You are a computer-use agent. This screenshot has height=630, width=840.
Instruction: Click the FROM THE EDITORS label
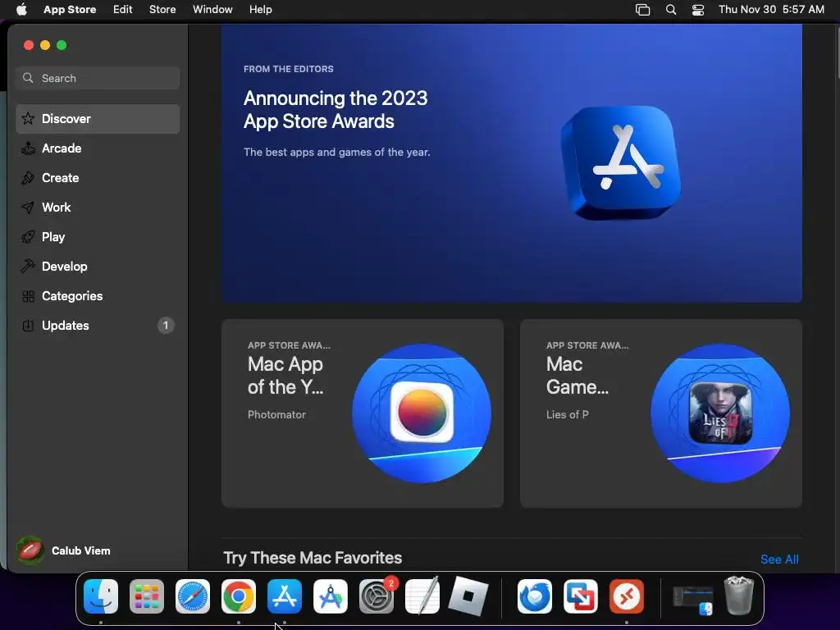coord(288,69)
